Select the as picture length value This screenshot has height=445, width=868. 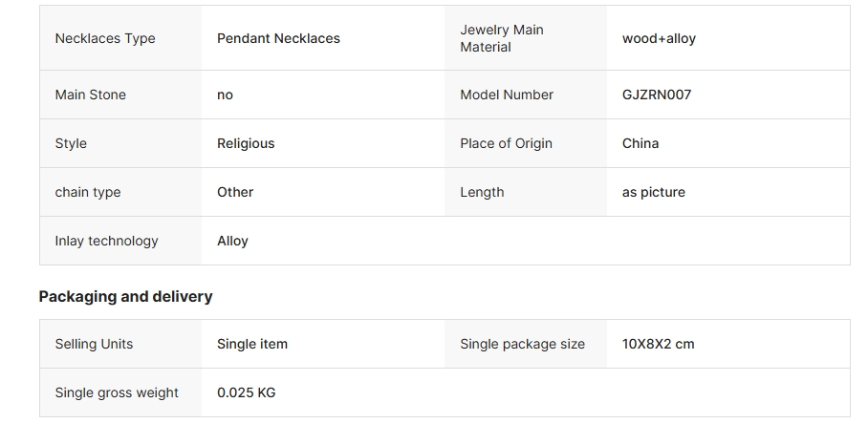654,192
